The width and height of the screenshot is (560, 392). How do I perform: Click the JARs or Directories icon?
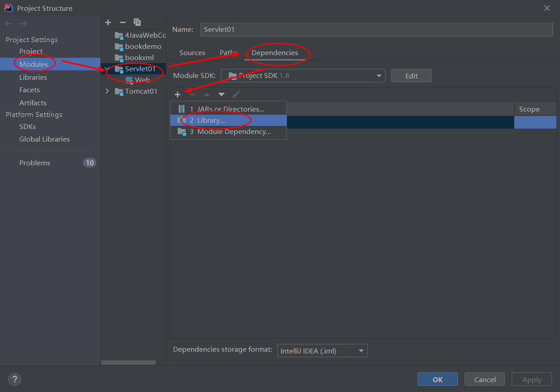pyautogui.click(x=182, y=109)
